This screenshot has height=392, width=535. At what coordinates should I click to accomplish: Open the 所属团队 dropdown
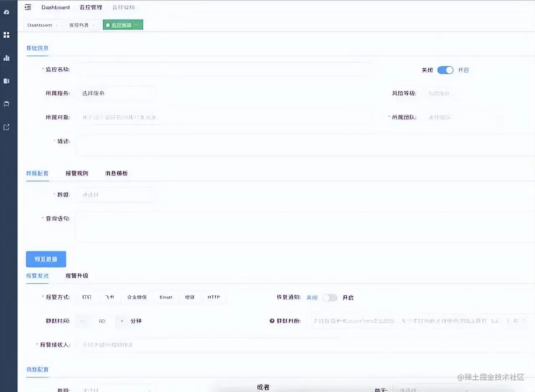click(462, 117)
